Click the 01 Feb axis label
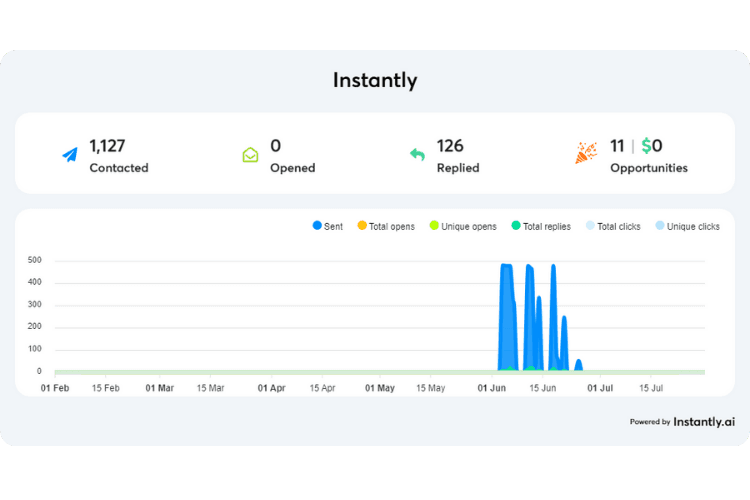 point(55,388)
